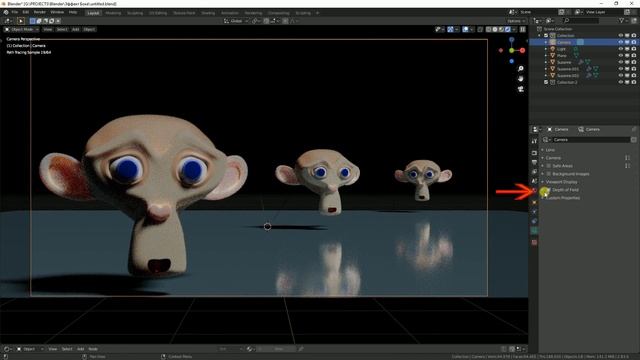Open the viewport View menu
This screenshot has height=360, width=640.
[x=47, y=29]
